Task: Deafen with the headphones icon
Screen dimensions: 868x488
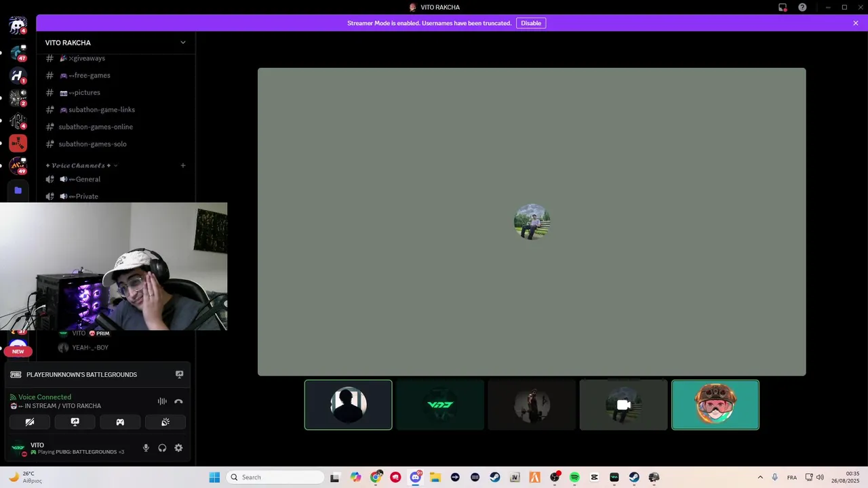Action: click(x=162, y=448)
